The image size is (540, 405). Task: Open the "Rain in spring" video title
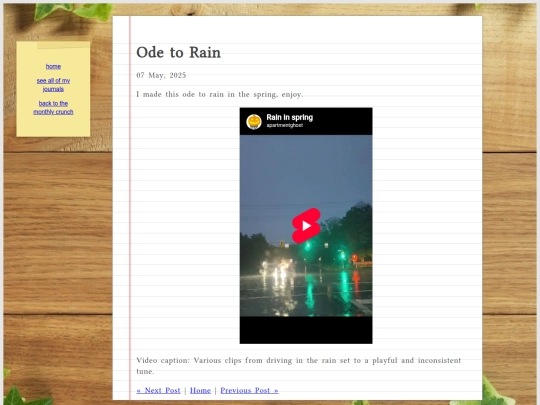(x=290, y=117)
